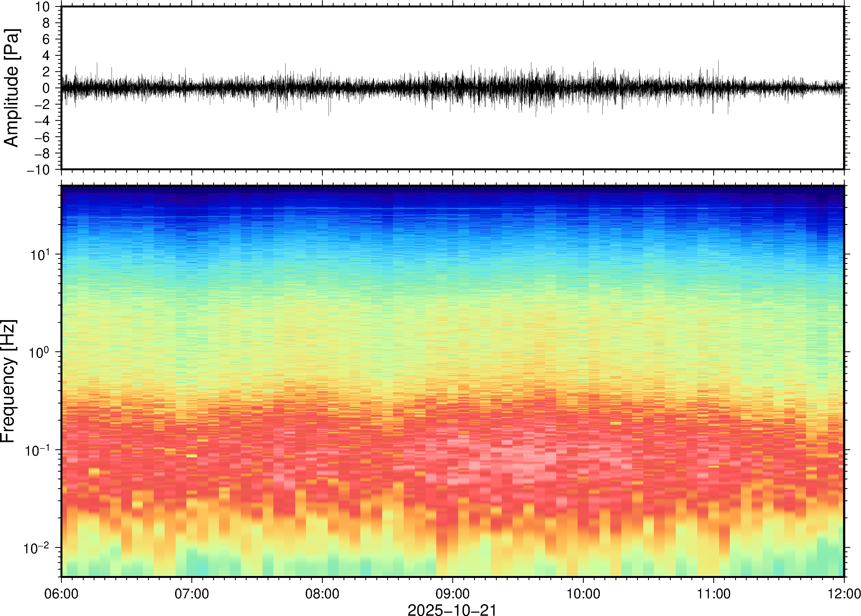The image size is (861, 616).
Task: Click the -4 amplitude tick label
Action: pos(42,121)
